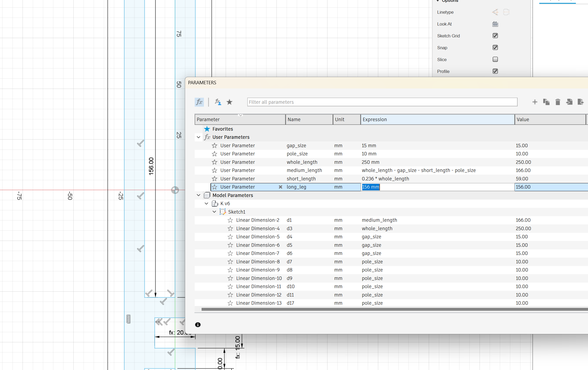Image resolution: width=588 pixels, height=370 pixels.
Task: Toggle the Sketch Grid checkbox
Action: click(495, 36)
